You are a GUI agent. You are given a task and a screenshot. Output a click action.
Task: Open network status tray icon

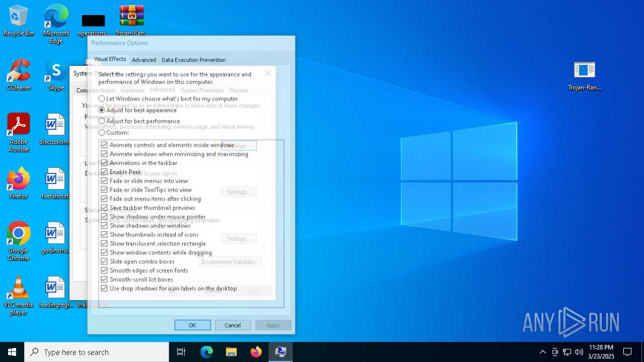pos(567,352)
